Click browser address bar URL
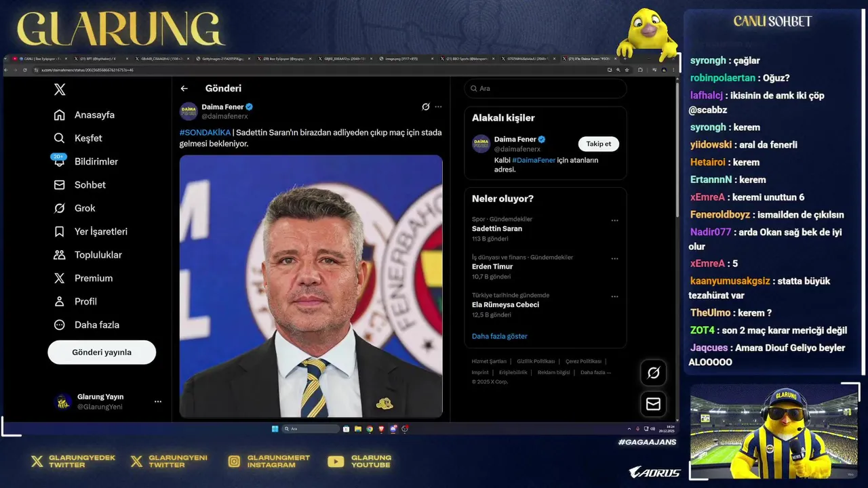 87,70
